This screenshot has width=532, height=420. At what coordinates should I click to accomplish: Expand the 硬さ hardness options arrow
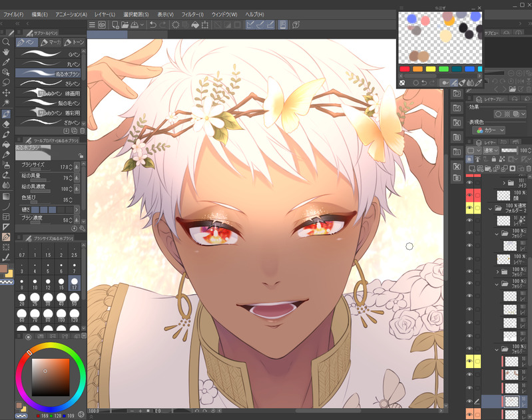(x=77, y=210)
